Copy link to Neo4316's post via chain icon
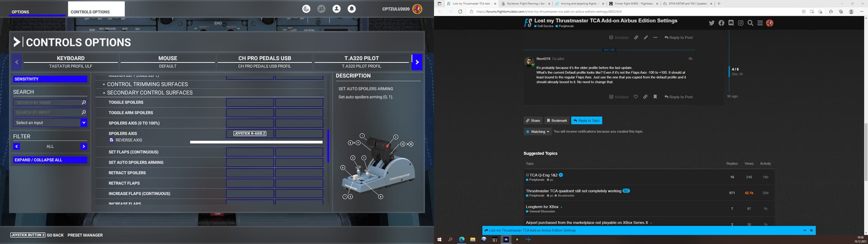 [645, 97]
